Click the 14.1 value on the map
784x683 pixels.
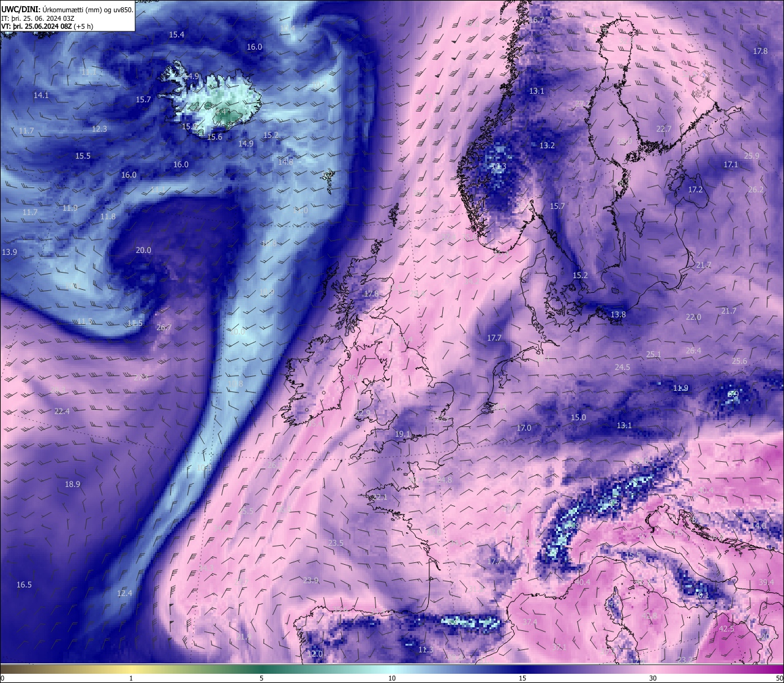[x=41, y=95]
